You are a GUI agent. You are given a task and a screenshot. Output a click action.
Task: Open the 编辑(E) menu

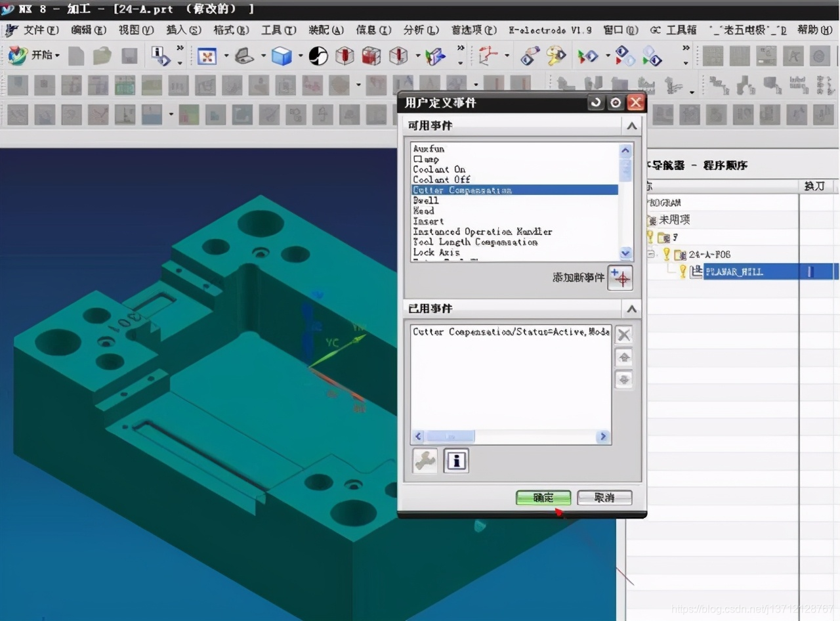point(89,30)
